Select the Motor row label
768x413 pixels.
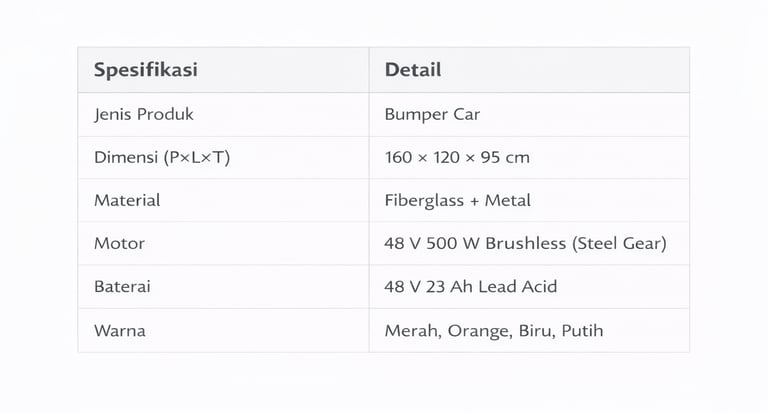119,243
